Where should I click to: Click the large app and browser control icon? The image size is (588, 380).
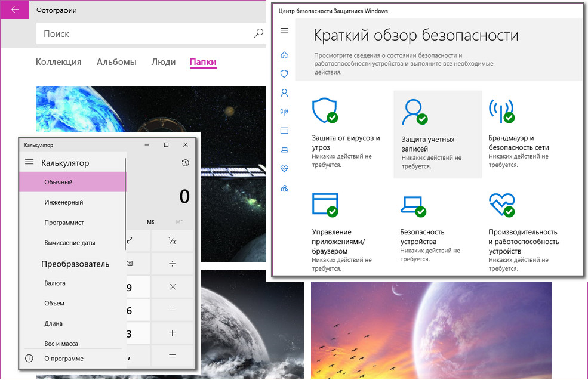325,205
